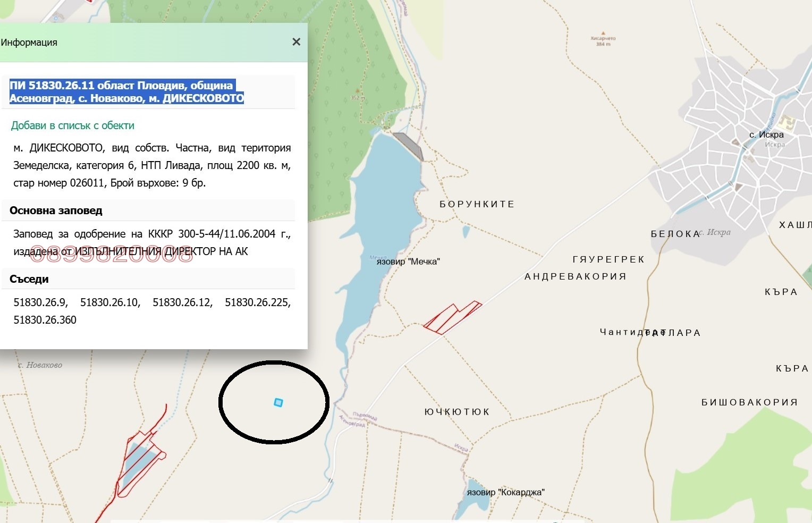Select the highlighted ПИ 51830.26.11 title
This screenshot has width=812, height=523.
126,92
